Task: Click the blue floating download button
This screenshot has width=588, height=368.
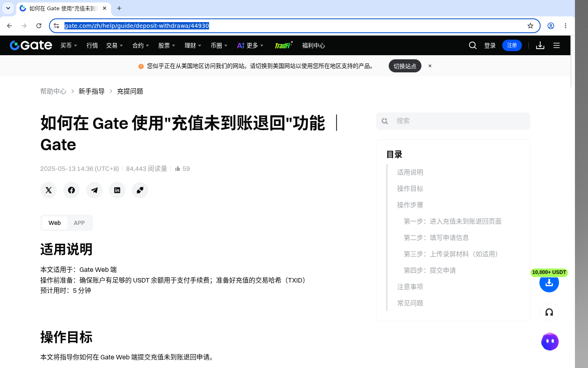Action: point(549,283)
